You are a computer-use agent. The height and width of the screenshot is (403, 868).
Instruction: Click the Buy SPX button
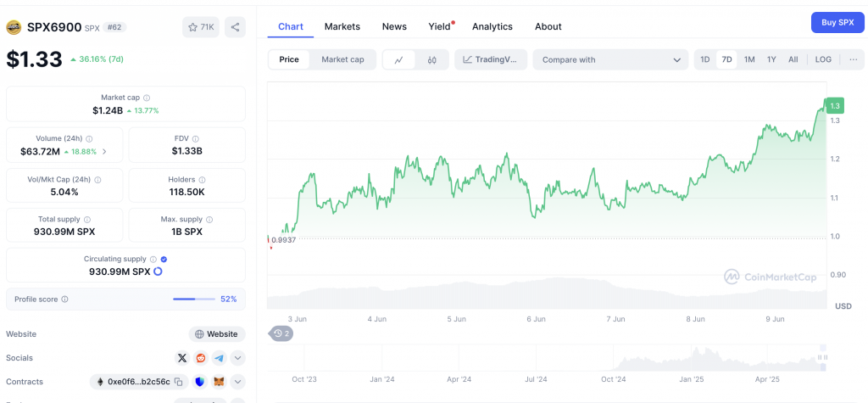[x=837, y=23]
